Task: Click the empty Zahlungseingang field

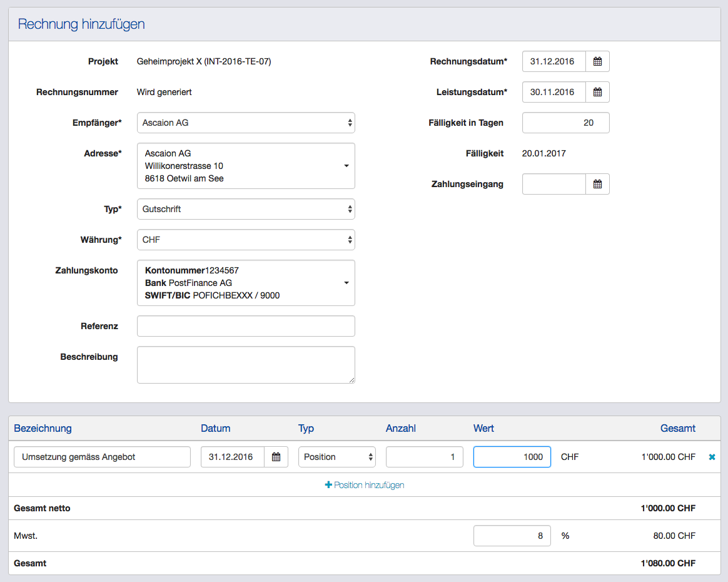Action: [x=554, y=184]
